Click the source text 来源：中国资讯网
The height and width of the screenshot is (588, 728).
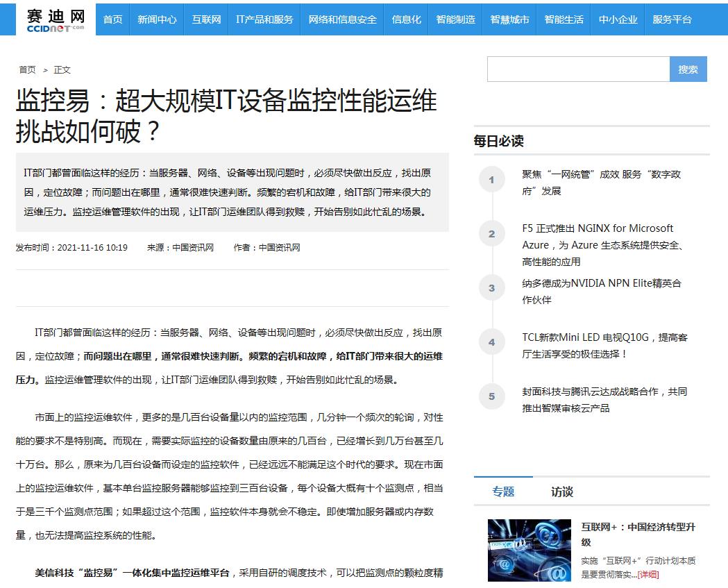pos(180,248)
